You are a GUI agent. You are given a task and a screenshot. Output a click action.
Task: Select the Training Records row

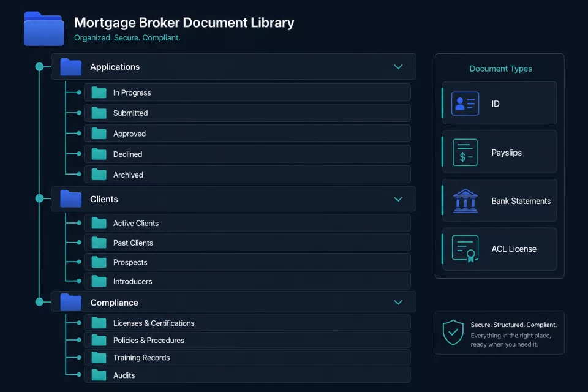pyautogui.click(x=247, y=357)
